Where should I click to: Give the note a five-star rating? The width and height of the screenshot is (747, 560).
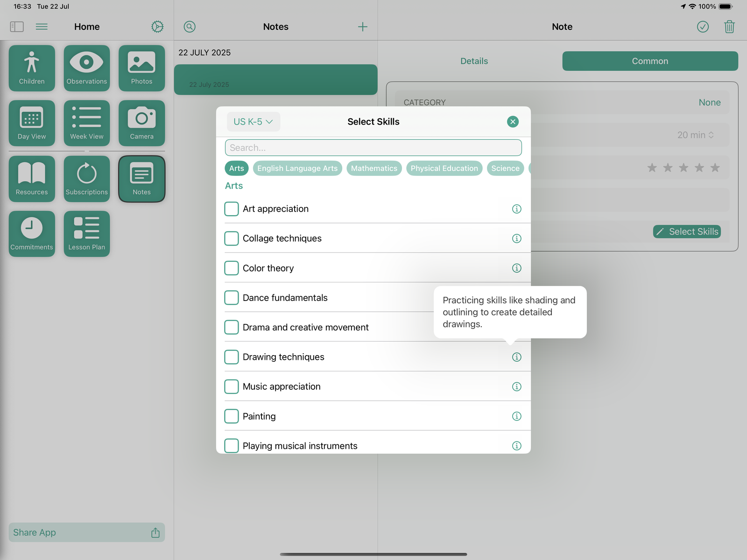[x=715, y=167]
